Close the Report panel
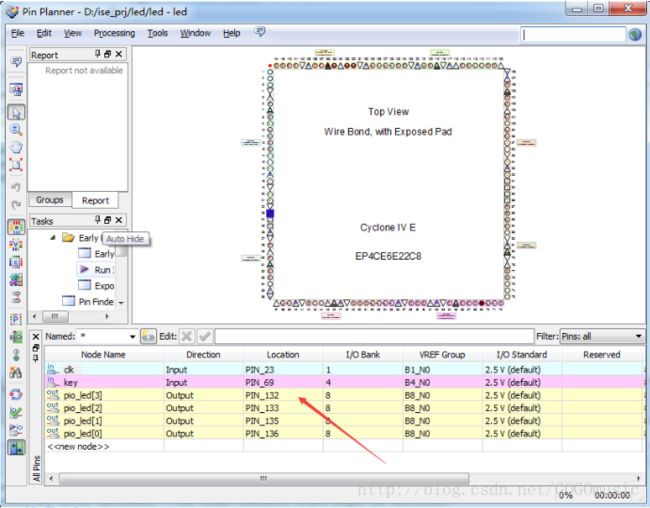This screenshot has width=650, height=508. (119, 54)
